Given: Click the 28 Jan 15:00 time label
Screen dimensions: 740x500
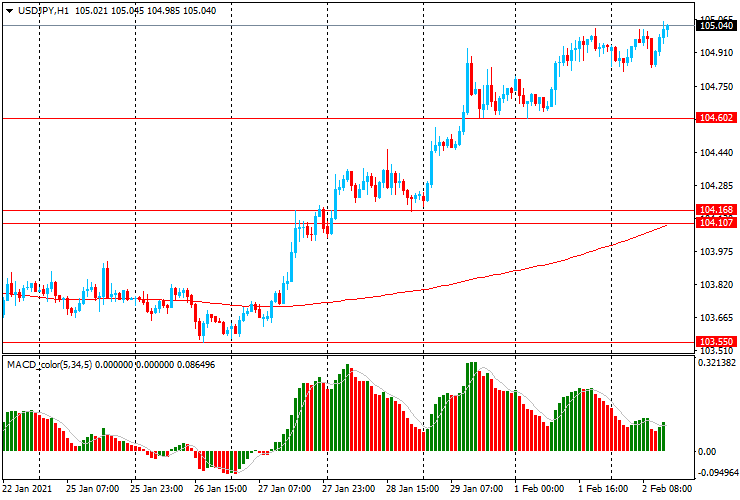Looking at the screenshot, I should coord(413,489).
